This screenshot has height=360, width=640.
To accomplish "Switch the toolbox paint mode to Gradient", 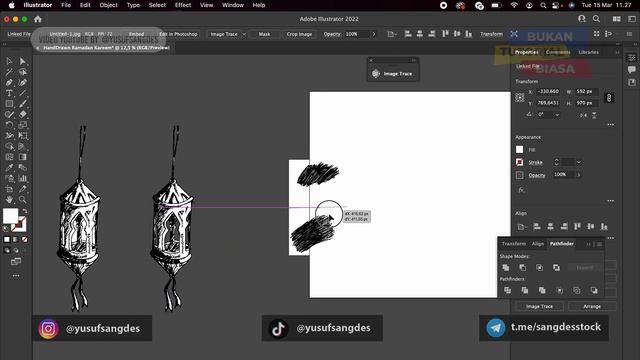I will pos(16,240).
